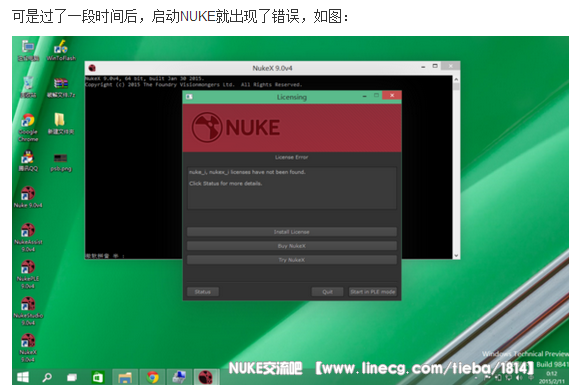
Task: Maximize the NukeX 9.0v4 console window
Action: tap(435, 66)
